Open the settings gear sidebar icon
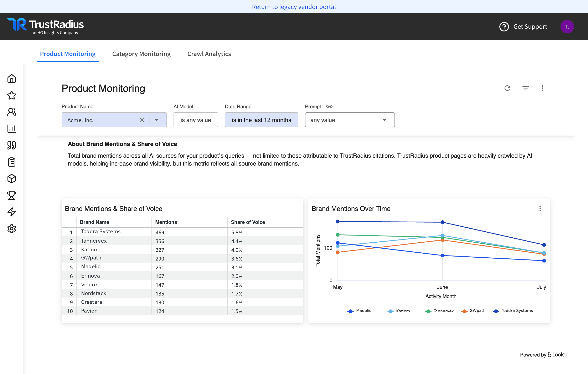 [11, 229]
